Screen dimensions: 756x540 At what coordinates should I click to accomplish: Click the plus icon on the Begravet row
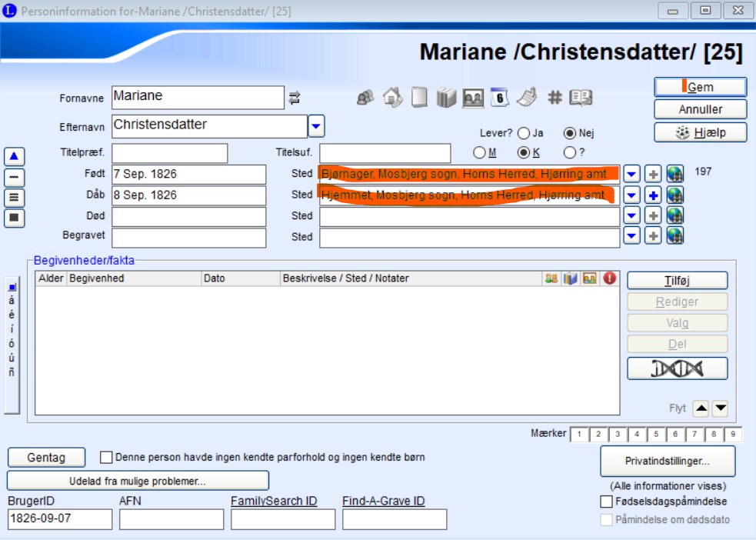coord(653,236)
